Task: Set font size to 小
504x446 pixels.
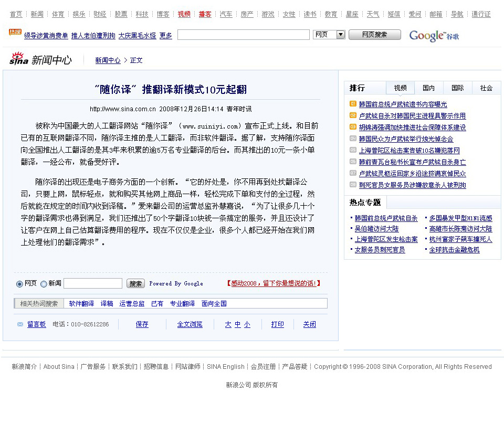Action: (x=247, y=324)
